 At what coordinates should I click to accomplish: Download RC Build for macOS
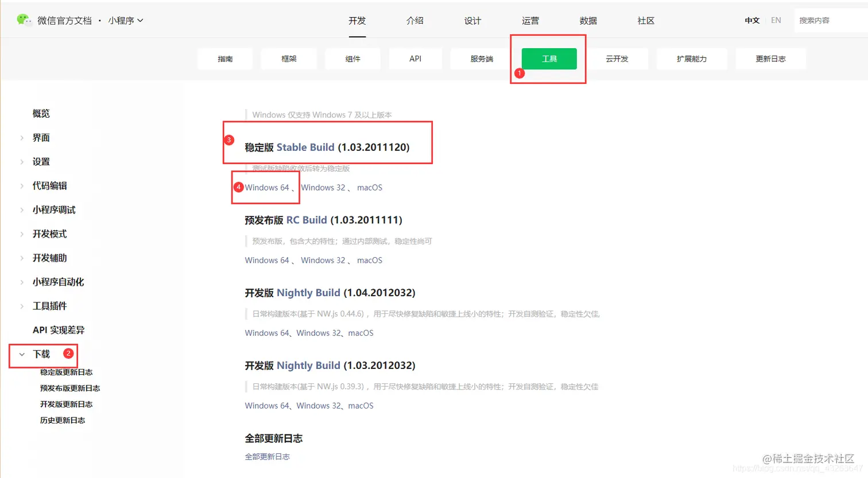click(x=370, y=261)
